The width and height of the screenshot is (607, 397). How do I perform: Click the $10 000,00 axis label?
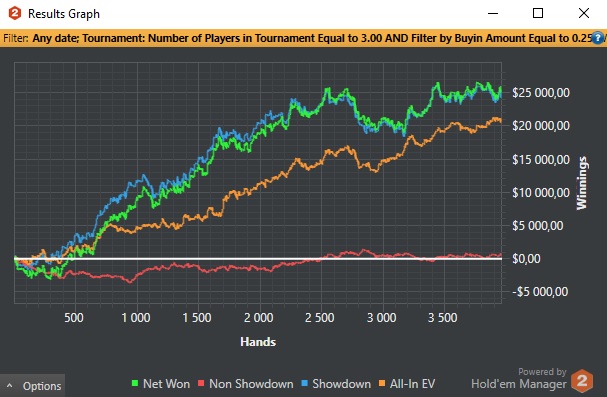tap(541, 193)
